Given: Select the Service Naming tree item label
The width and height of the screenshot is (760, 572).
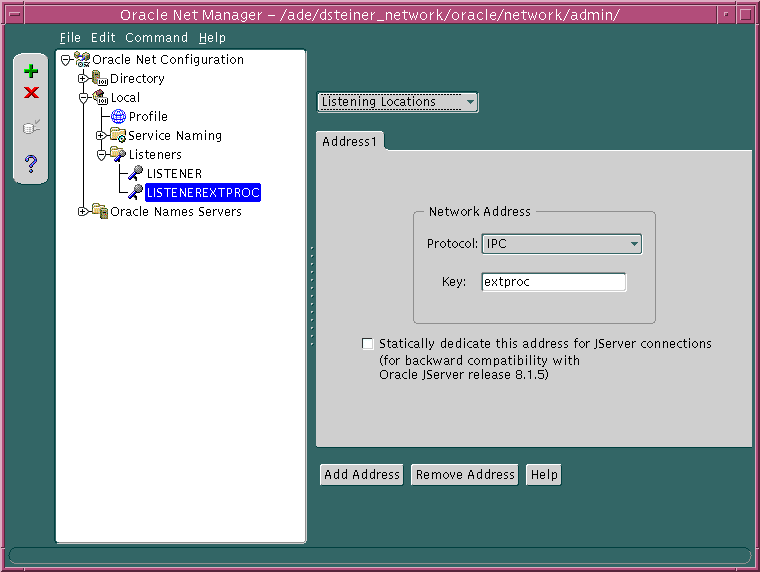Looking at the screenshot, I should pos(175,135).
